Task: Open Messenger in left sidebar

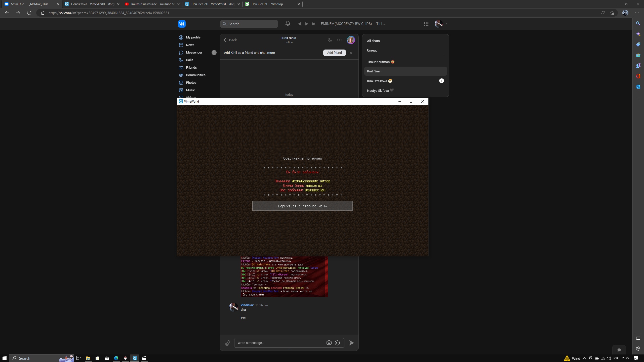Action: click(194, 53)
